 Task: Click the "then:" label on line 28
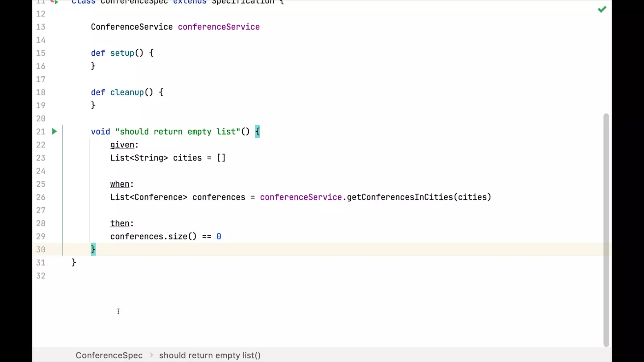pos(119,223)
